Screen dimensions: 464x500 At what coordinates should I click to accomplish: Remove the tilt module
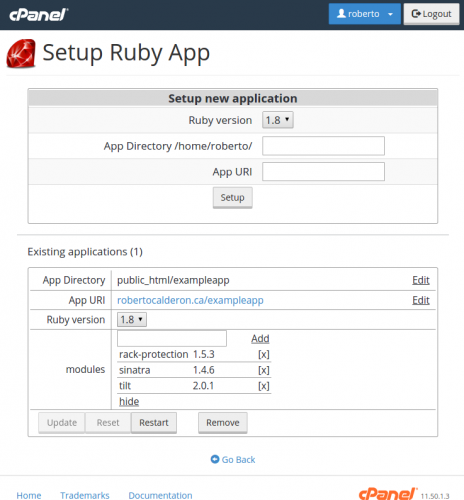264,386
